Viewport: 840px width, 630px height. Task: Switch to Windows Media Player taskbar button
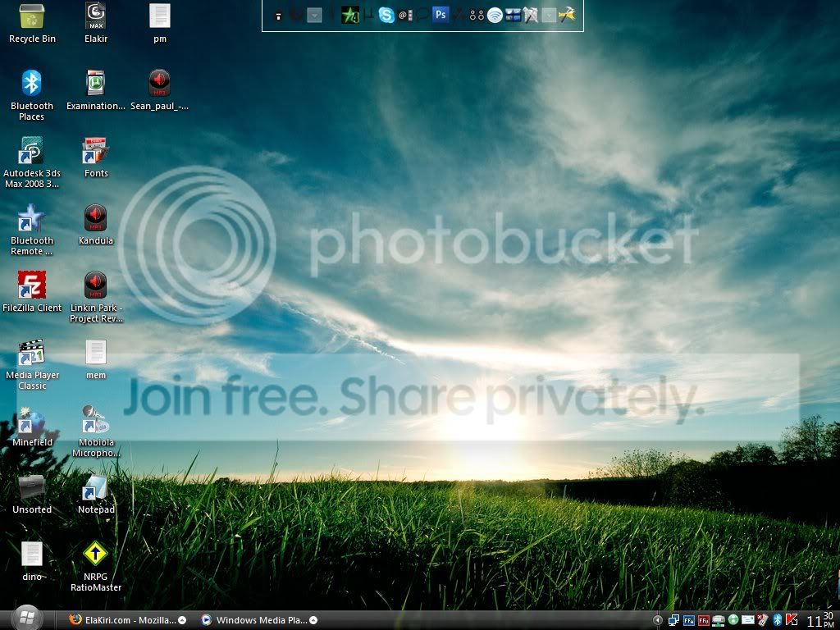260,620
